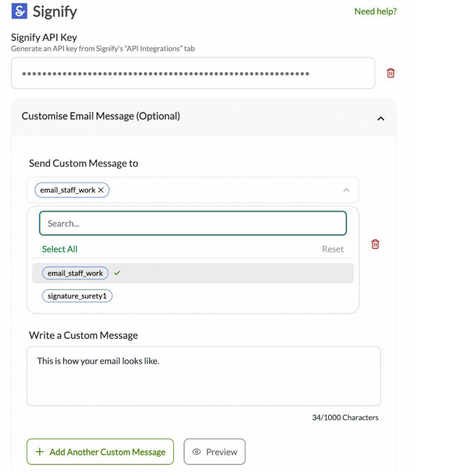Click the plus icon to add message
476x476 pixels.
click(x=40, y=452)
